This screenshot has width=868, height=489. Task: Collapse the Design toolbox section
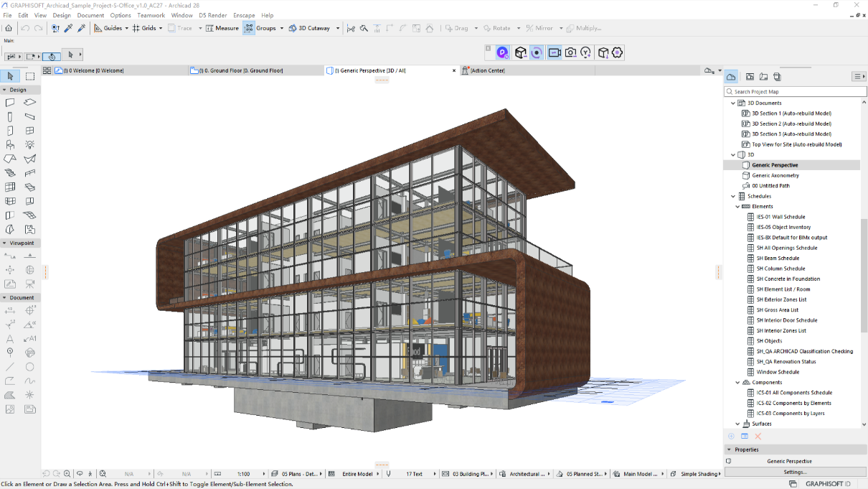click(x=5, y=90)
